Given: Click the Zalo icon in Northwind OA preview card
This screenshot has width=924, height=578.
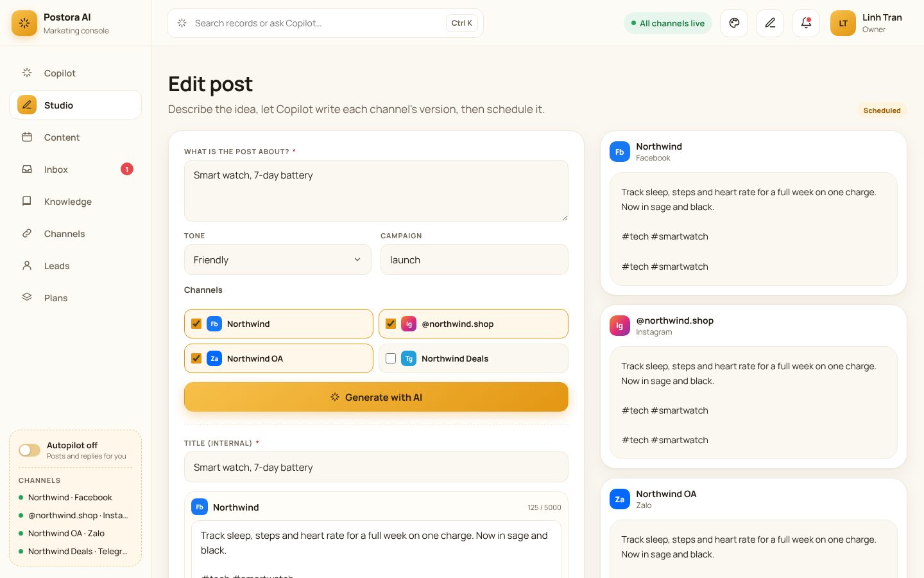Looking at the screenshot, I should (620, 499).
